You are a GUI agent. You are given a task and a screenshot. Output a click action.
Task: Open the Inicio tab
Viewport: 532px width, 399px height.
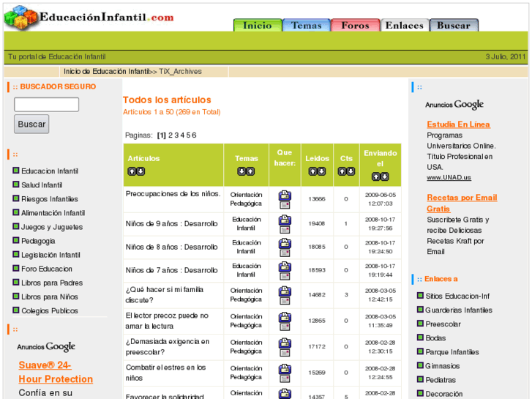(258, 25)
